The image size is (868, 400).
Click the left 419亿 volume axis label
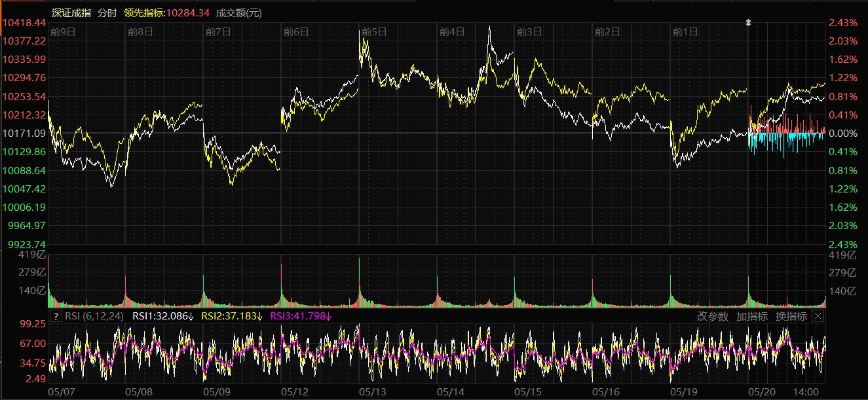tap(33, 255)
